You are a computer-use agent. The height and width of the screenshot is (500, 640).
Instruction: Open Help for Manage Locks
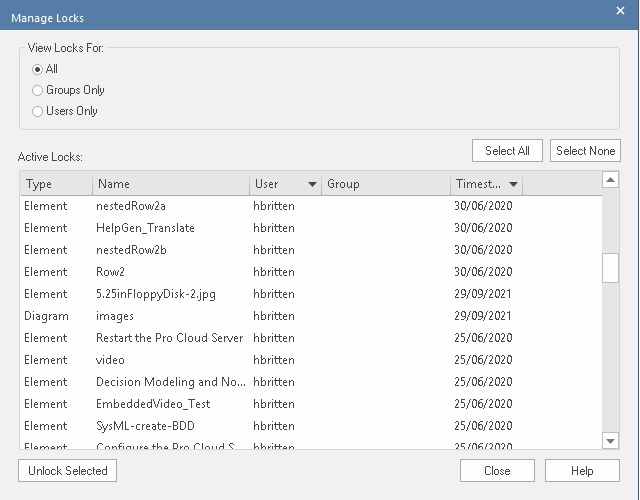point(582,471)
